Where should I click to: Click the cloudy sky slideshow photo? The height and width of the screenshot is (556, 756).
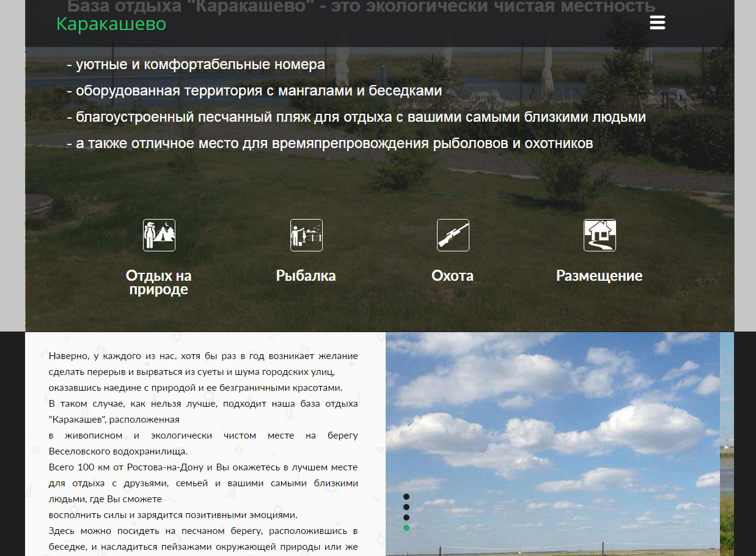[x=552, y=444]
